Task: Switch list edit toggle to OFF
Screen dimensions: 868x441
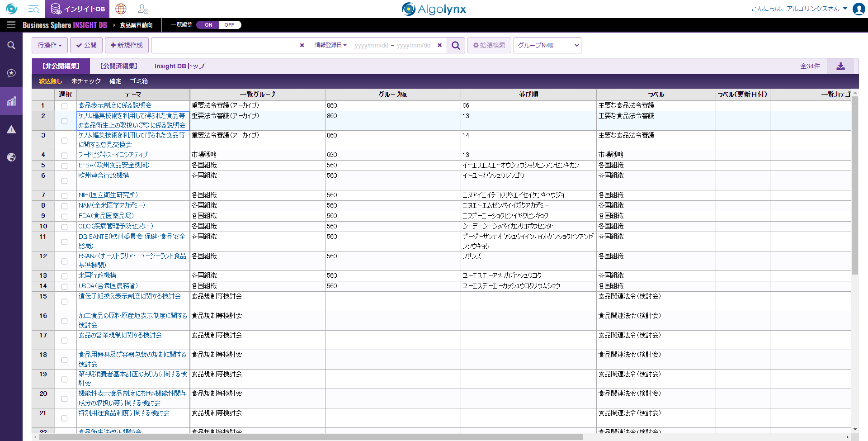Action: pos(229,25)
